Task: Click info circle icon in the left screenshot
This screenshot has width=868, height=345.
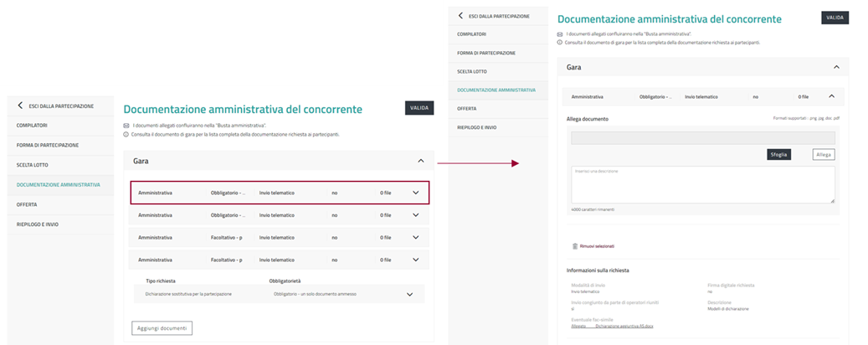Action: [x=126, y=134]
